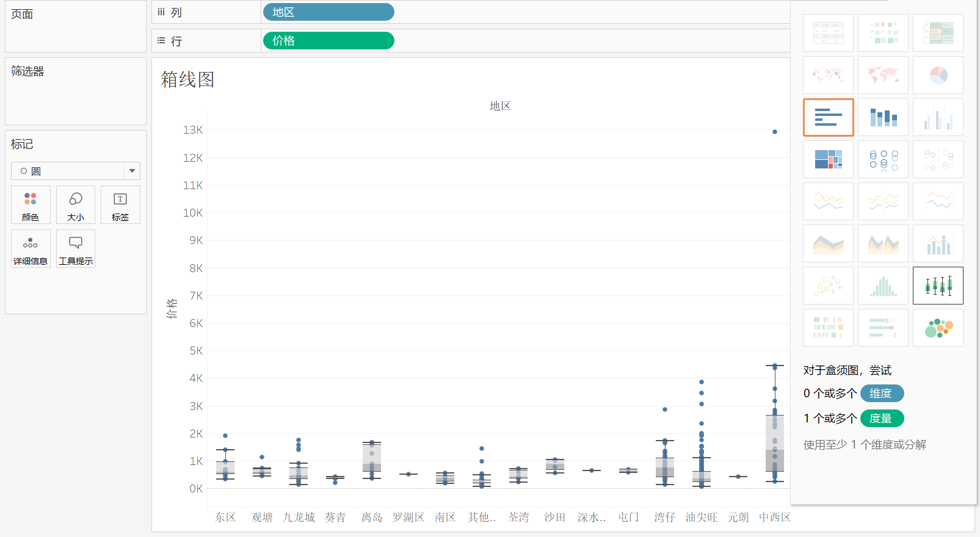Screen dimensions: 980x537
Task: Select the continuous area chart type
Action: click(828, 243)
